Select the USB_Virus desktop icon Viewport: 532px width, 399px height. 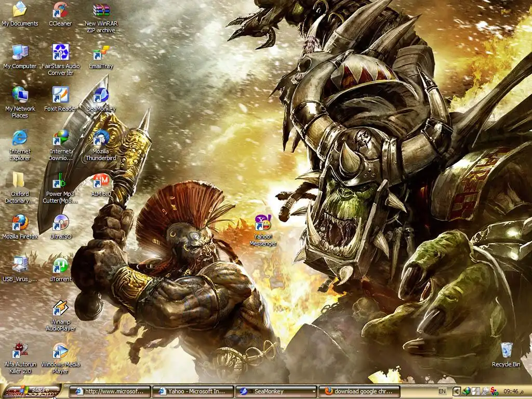tap(20, 270)
